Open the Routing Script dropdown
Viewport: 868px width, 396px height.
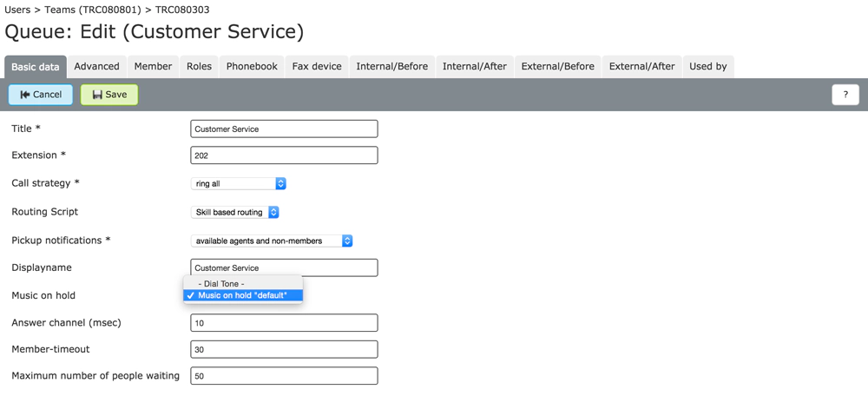pyautogui.click(x=235, y=212)
